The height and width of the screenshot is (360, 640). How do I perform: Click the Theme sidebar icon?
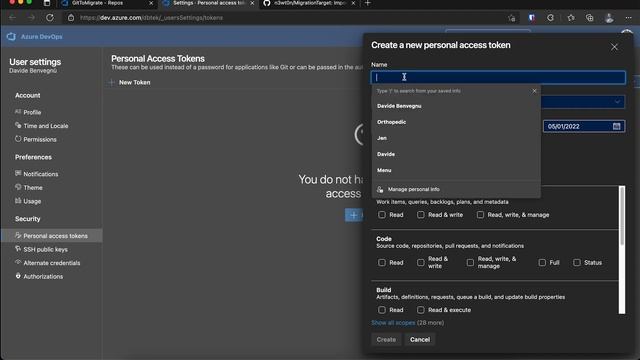pos(18,187)
